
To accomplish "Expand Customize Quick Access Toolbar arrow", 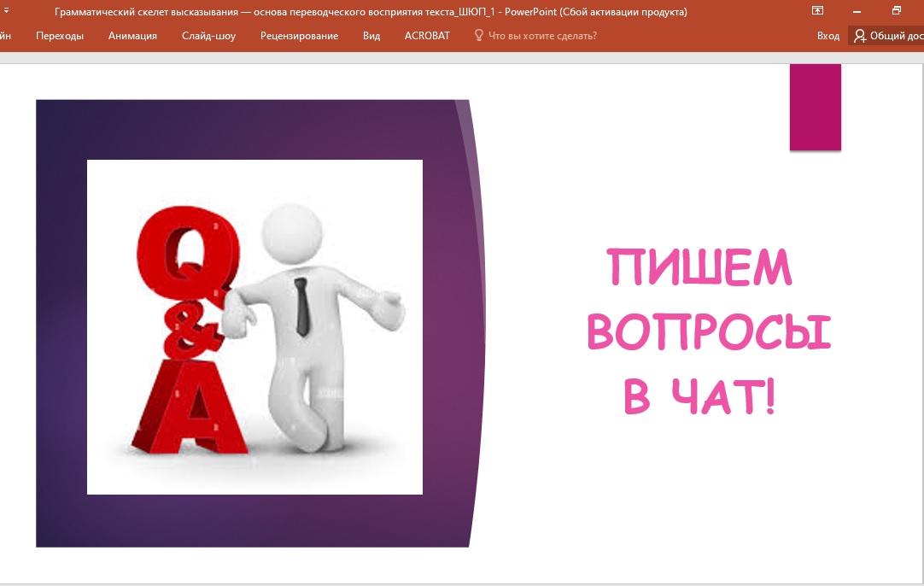I will (5, 11).
